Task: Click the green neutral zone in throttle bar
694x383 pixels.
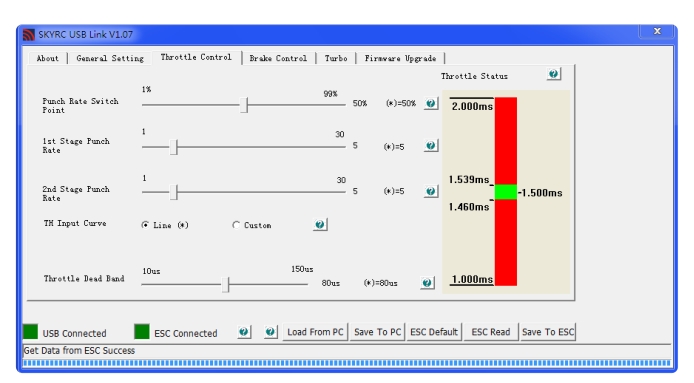Action: [506, 192]
